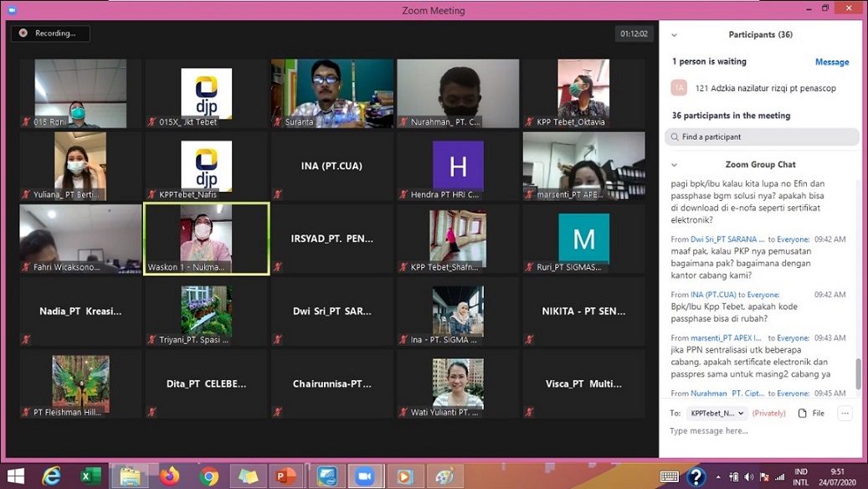Click the Recording indicator in the meeting window
Viewport: 868px width, 489px height.
pyautogui.click(x=49, y=33)
